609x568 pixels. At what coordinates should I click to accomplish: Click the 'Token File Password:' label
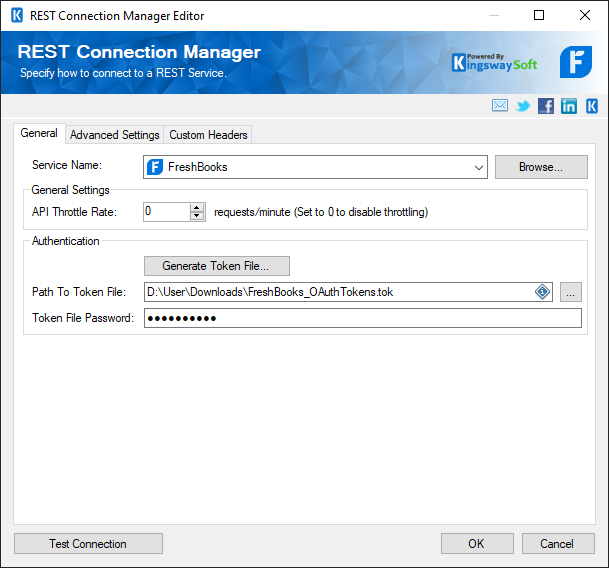pos(83,318)
